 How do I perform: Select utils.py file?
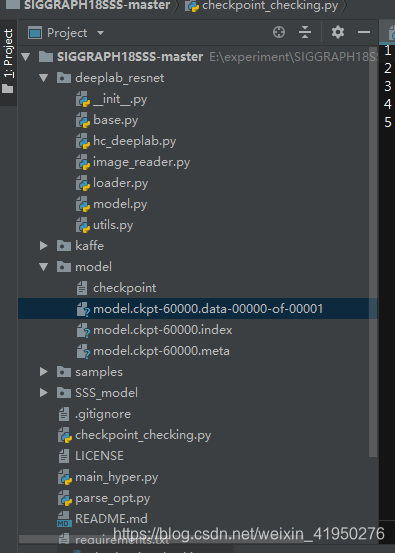tap(113, 225)
